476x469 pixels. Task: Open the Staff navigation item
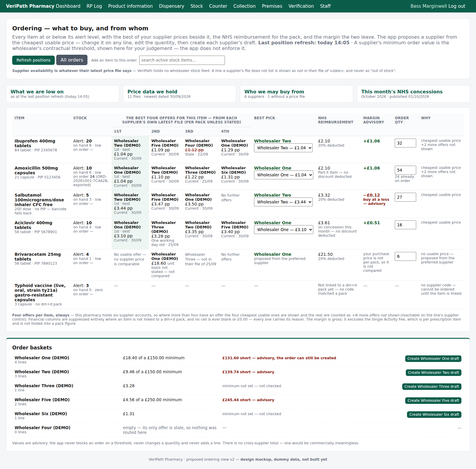[325, 6]
